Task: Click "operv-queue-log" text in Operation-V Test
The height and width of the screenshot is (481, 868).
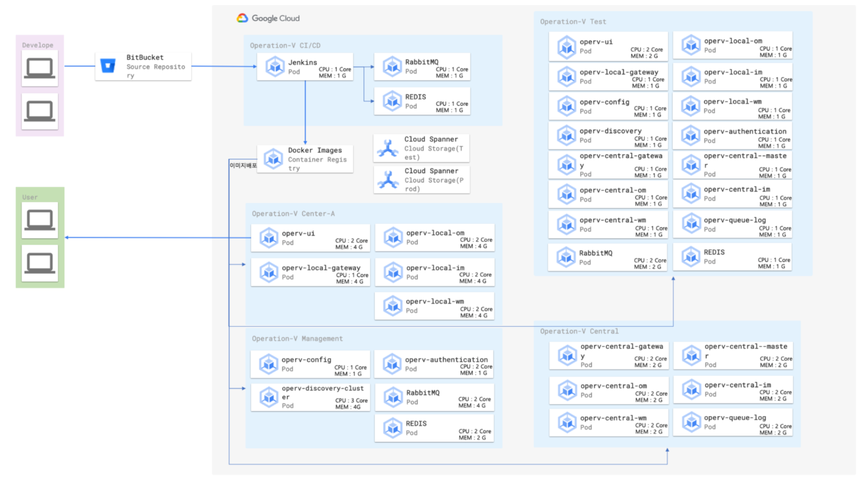Action: [735, 220]
